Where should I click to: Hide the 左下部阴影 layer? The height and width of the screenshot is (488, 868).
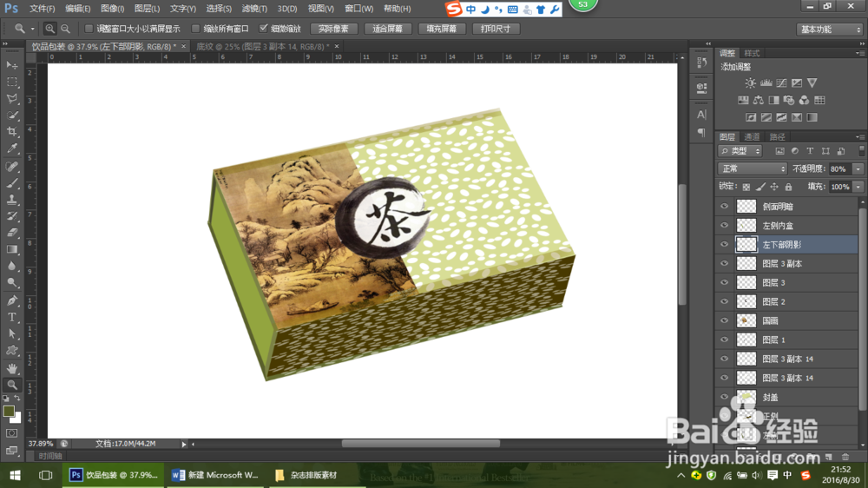(x=724, y=245)
